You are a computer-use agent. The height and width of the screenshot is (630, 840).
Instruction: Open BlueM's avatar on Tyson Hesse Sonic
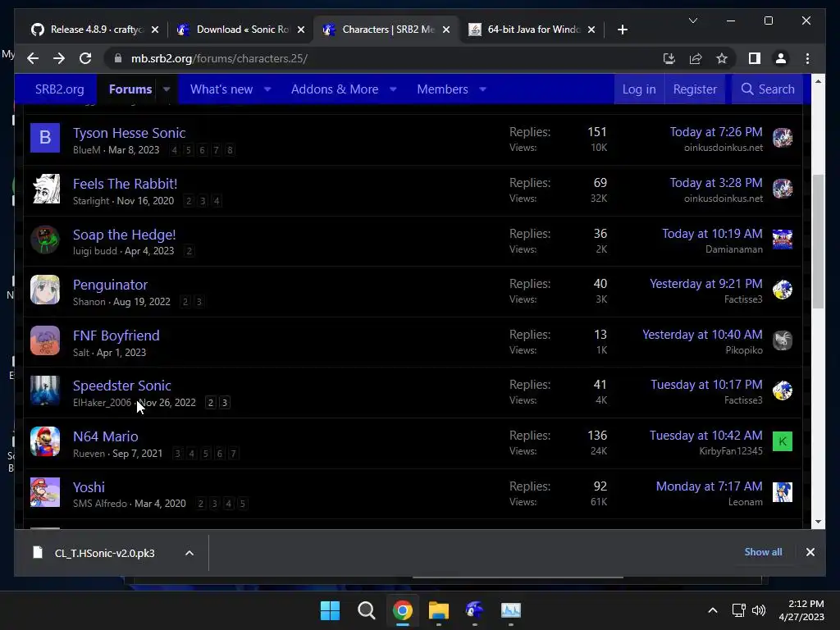click(45, 138)
